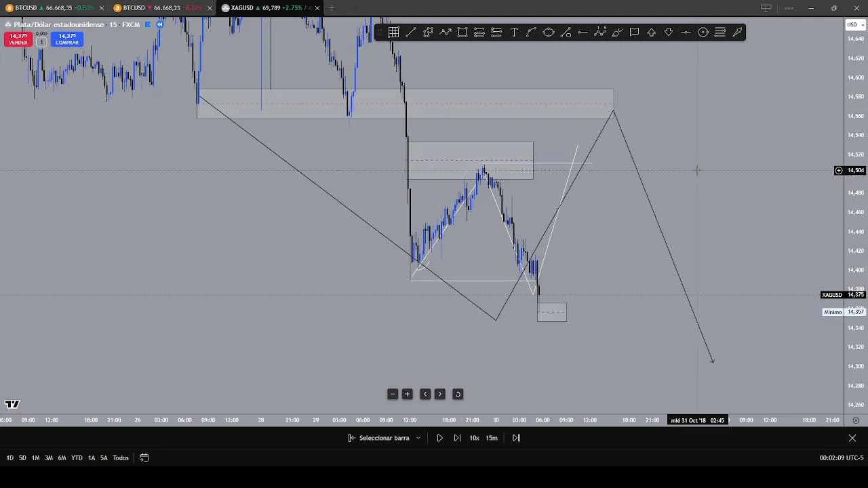Click crosshair price label 14,504 plus icon
Viewport: 868px width, 488px height.
coord(839,171)
